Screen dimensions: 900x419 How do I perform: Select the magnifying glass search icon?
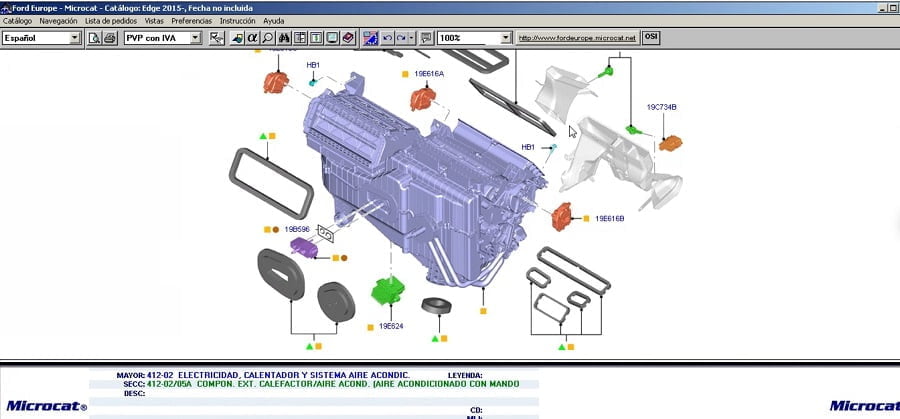267,38
